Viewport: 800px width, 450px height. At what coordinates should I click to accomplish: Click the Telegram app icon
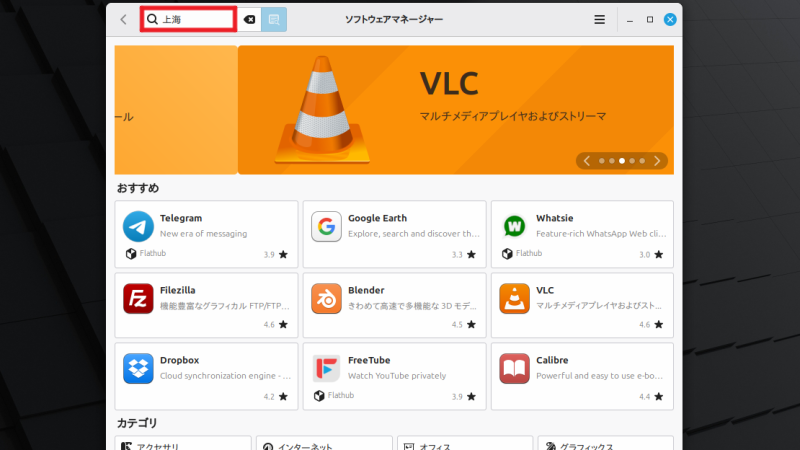pyautogui.click(x=138, y=226)
